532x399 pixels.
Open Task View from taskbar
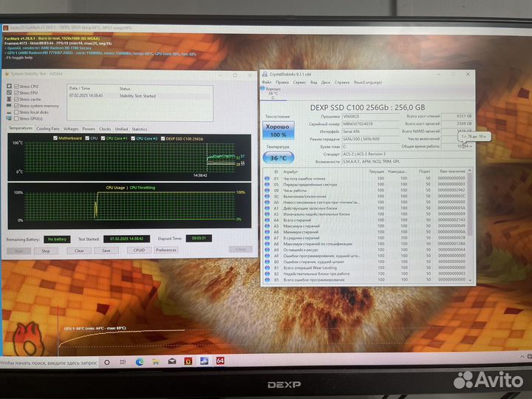coord(123,362)
